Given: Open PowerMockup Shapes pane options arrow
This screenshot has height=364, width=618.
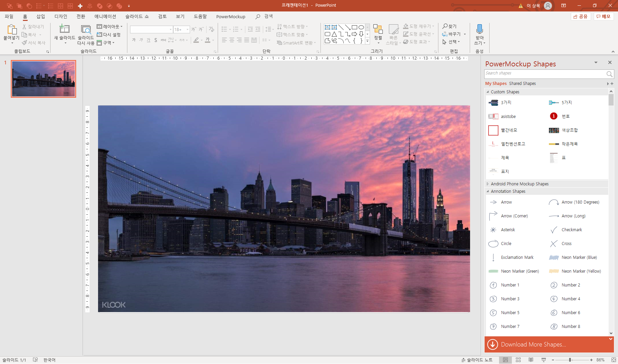Looking at the screenshot, I should (x=596, y=63).
